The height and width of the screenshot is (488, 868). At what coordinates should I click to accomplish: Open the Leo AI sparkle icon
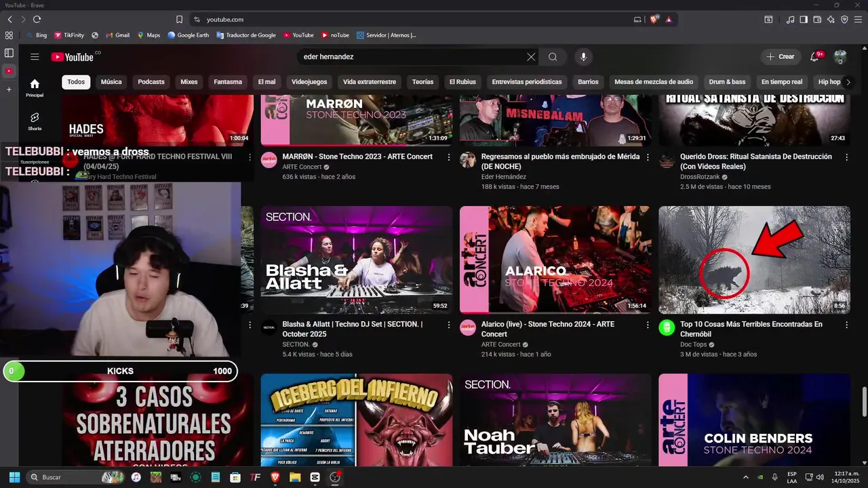(831, 20)
